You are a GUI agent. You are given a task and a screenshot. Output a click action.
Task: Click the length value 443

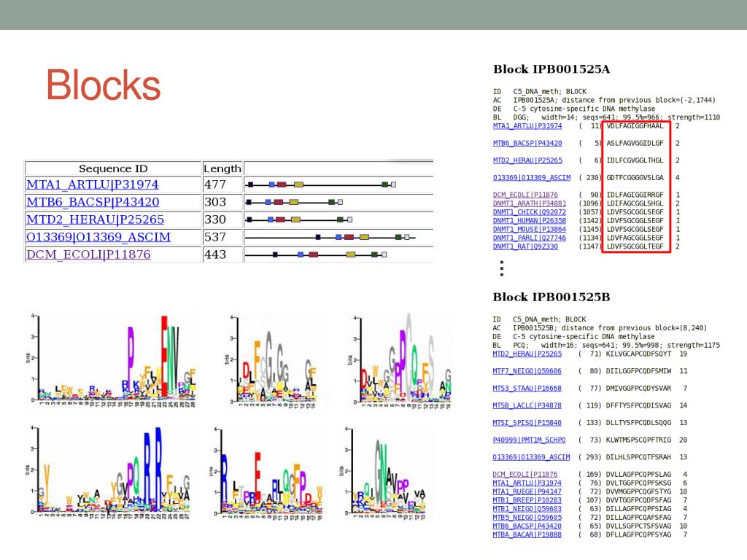215,254
